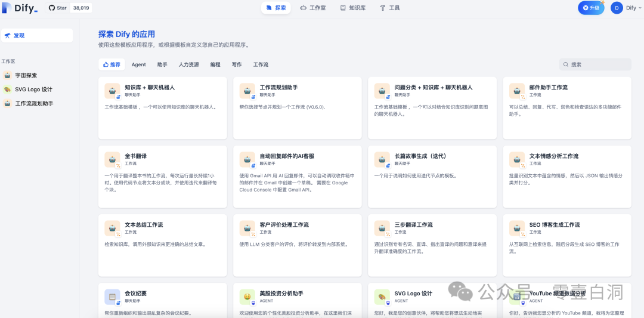Click the 工作流规划助手 card robot icon
644x318 pixels.
coord(247,91)
